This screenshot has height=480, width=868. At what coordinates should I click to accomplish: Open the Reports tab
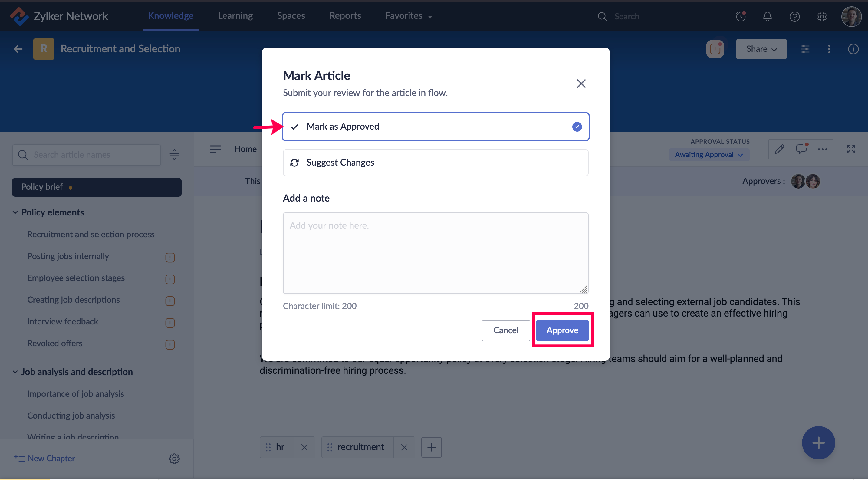[x=345, y=15]
